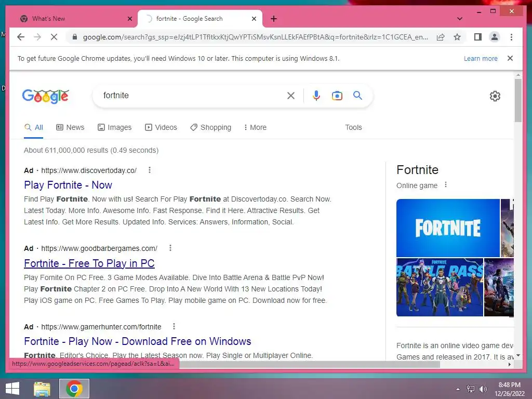Open Fortnite - Free To Play in PC link
The height and width of the screenshot is (399, 532).
89,263
